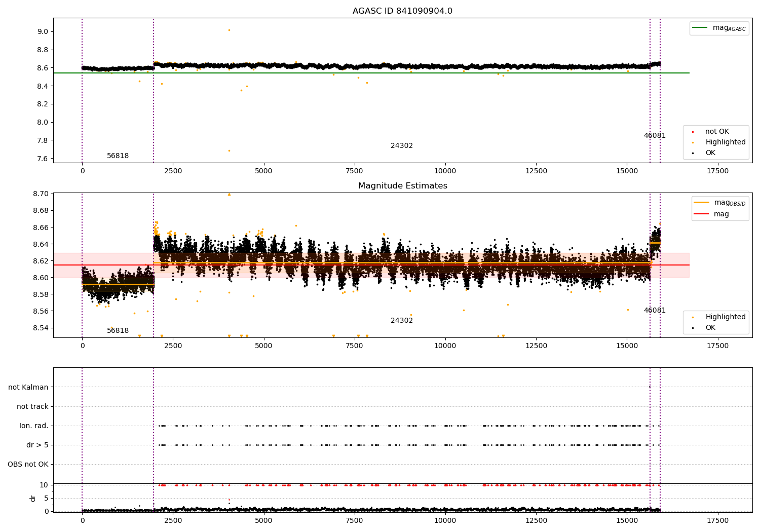Click the 'dr > 5' axis label
760x532 pixels.
(37, 445)
